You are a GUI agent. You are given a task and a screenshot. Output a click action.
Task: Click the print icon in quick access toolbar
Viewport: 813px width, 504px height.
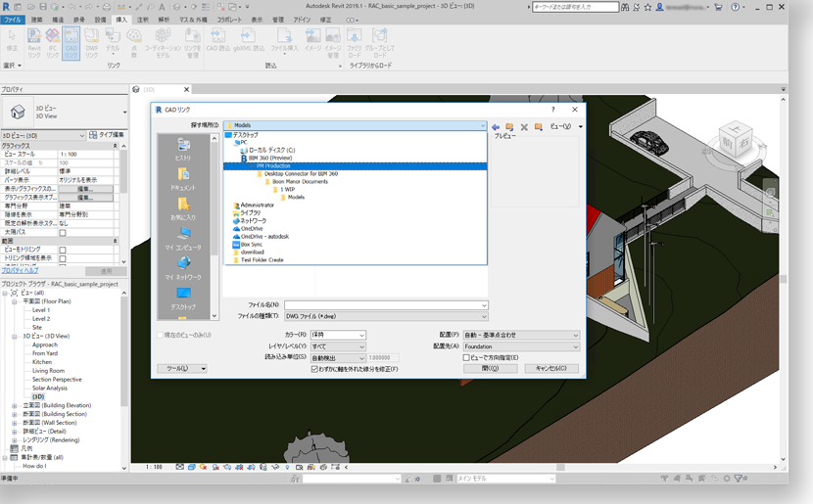click(x=107, y=7)
